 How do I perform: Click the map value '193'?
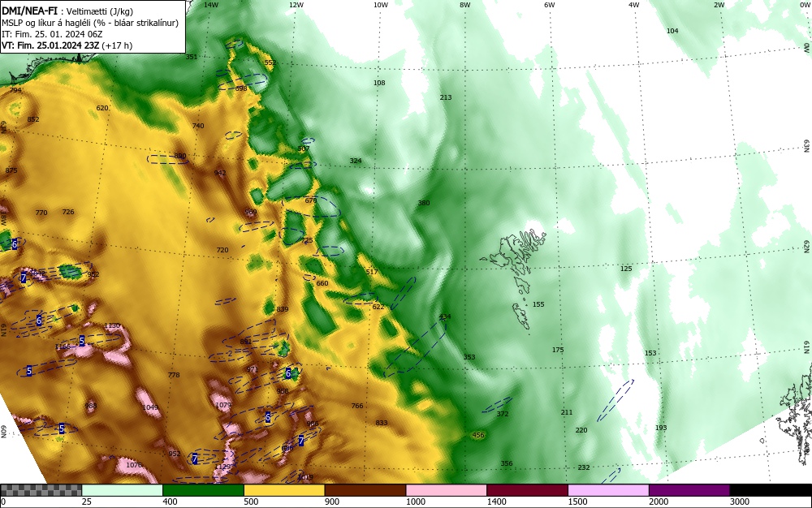click(x=661, y=428)
